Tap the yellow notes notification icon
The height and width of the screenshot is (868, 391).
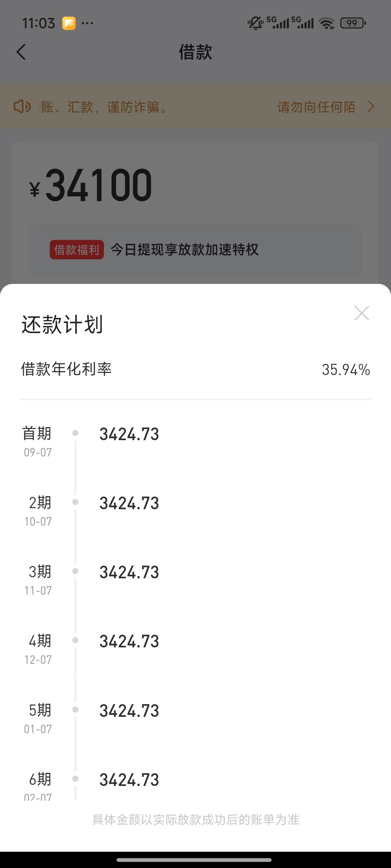click(69, 23)
